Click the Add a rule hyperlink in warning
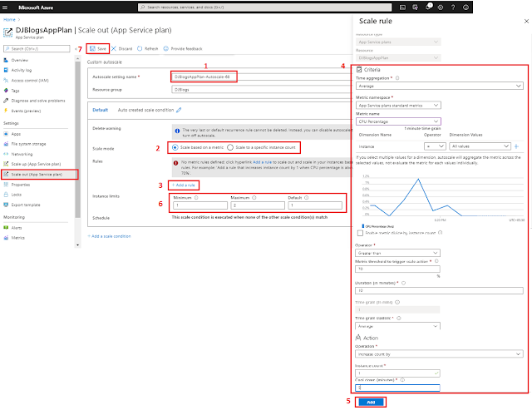 [x=262, y=162]
